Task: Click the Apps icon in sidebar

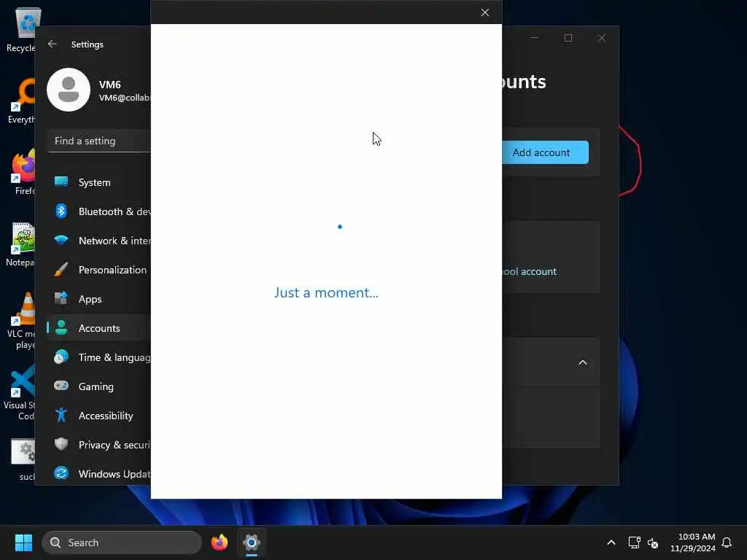Action: point(61,298)
